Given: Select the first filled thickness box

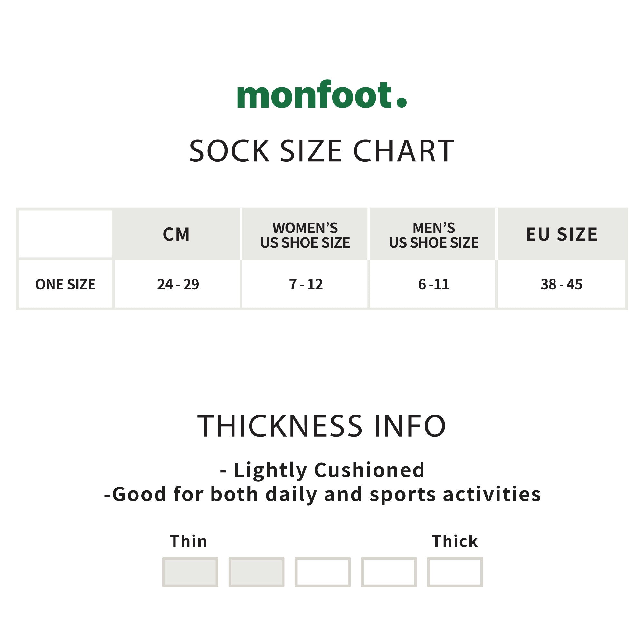Looking at the screenshot, I should [x=190, y=572].
